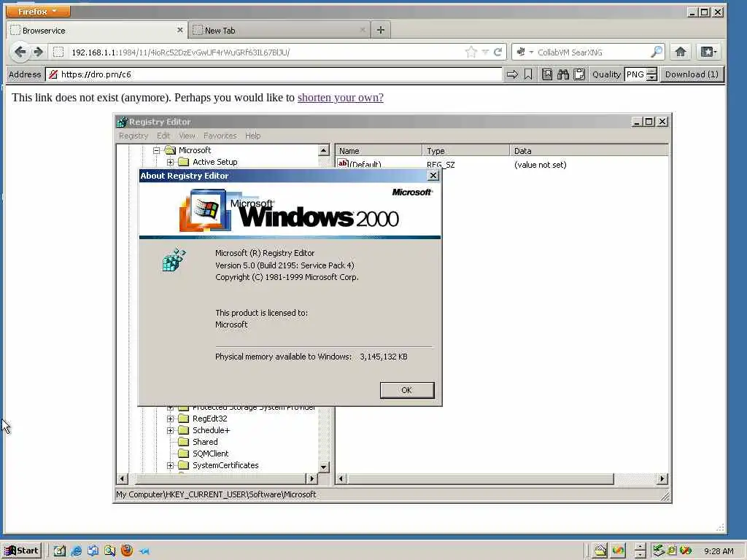
Task: Click the Download (1) button
Action: [x=692, y=74]
